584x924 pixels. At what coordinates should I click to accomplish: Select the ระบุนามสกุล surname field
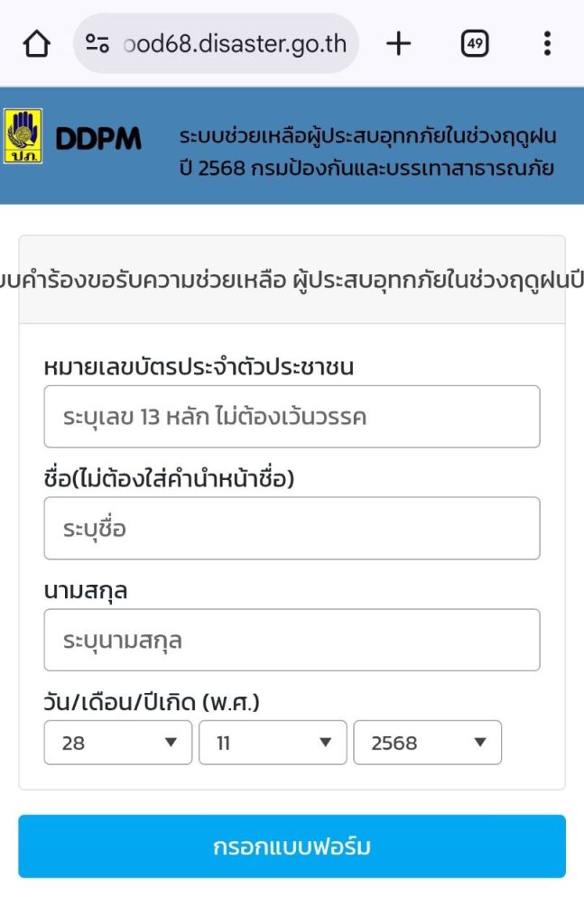point(292,639)
